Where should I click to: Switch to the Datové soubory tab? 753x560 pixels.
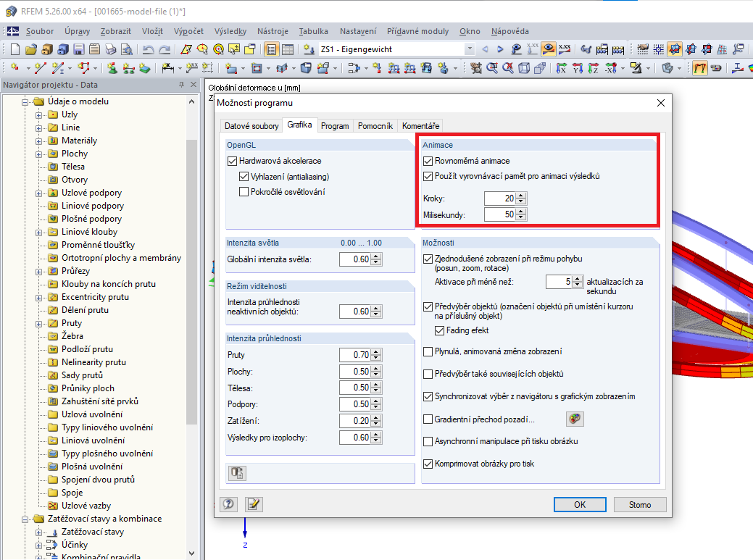coord(251,126)
